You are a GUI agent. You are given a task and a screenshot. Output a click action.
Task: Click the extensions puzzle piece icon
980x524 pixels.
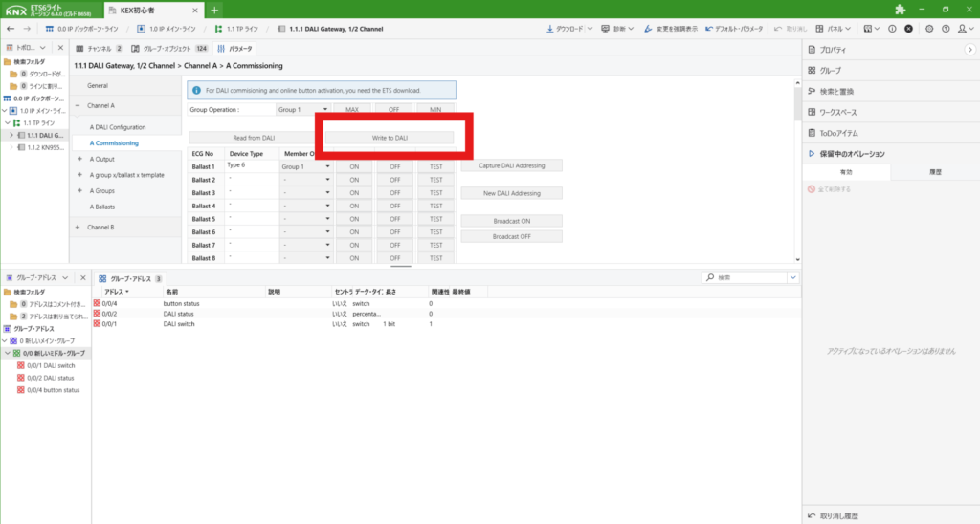coord(900,10)
